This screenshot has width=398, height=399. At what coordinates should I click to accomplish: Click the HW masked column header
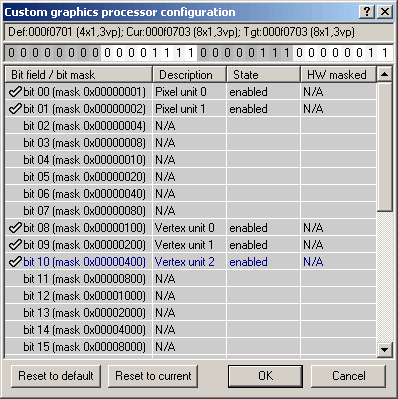click(339, 75)
